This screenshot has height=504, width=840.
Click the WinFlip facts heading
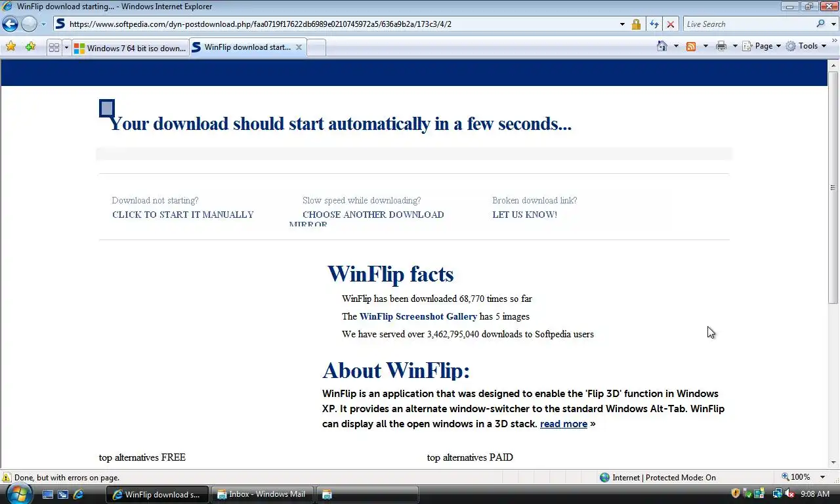(x=390, y=274)
